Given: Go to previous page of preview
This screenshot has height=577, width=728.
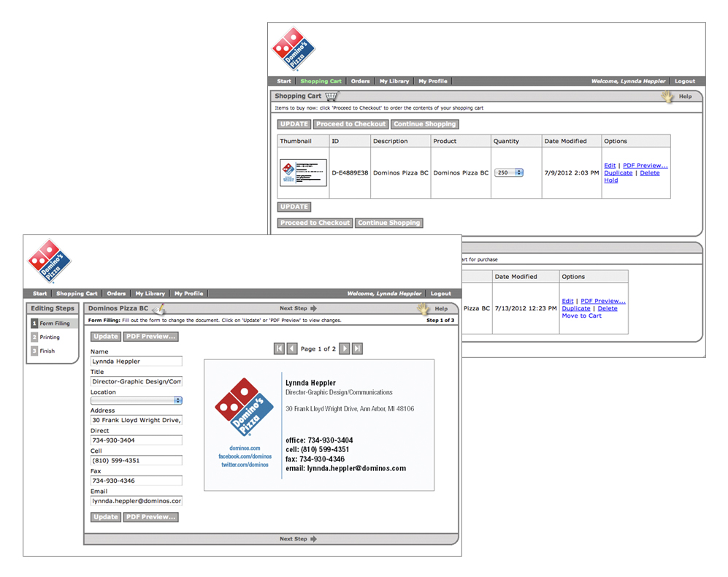Looking at the screenshot, I should click(292, 348).
